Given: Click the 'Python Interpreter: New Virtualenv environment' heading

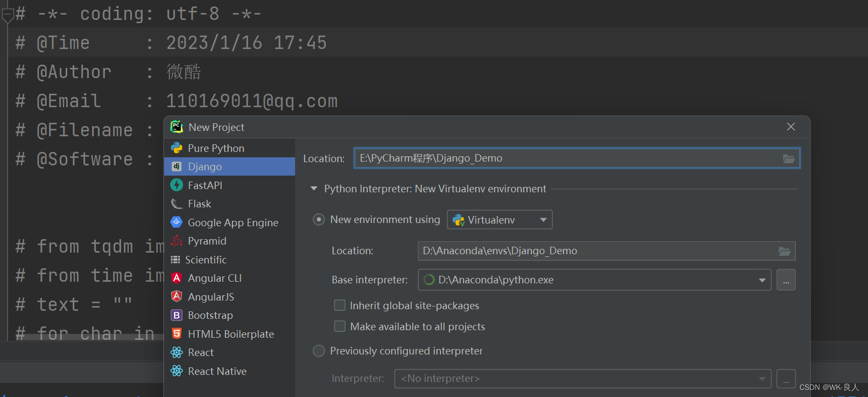Looking at the screenshot, I should (x=435, y=189).
